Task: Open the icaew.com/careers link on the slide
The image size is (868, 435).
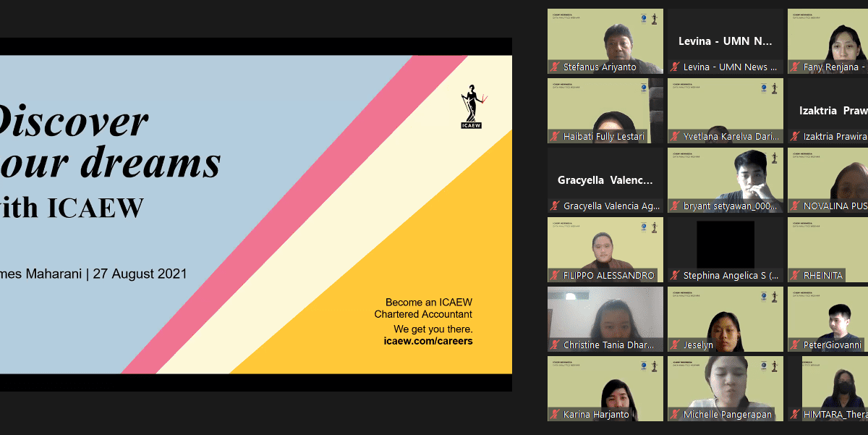Action: point(427,340)
